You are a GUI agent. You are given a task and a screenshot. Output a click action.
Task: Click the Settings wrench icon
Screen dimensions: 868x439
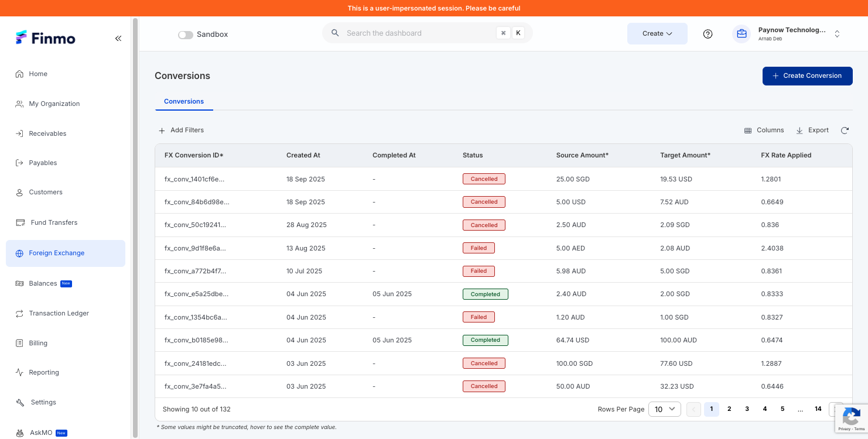[19, 402]
